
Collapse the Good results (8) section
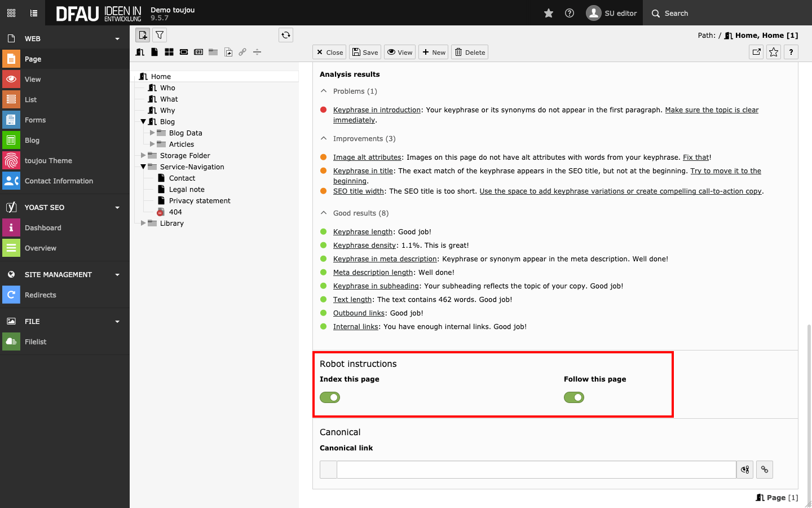[324, 213]
